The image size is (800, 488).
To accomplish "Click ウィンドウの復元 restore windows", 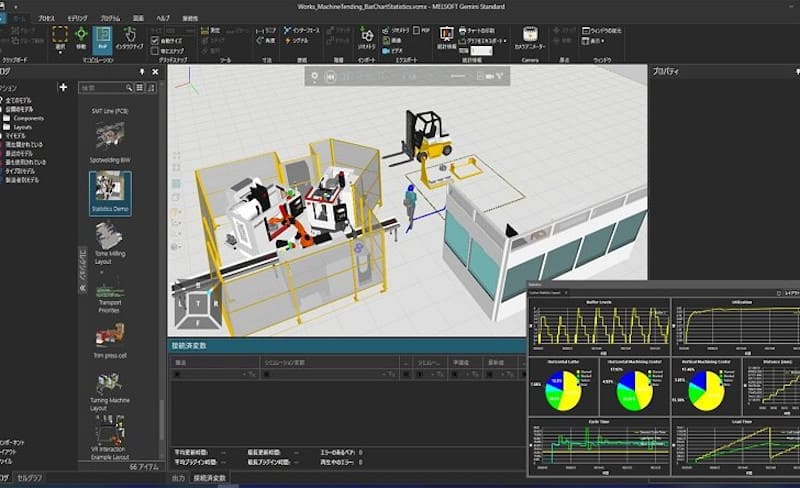I will click(x=602, y=31).
